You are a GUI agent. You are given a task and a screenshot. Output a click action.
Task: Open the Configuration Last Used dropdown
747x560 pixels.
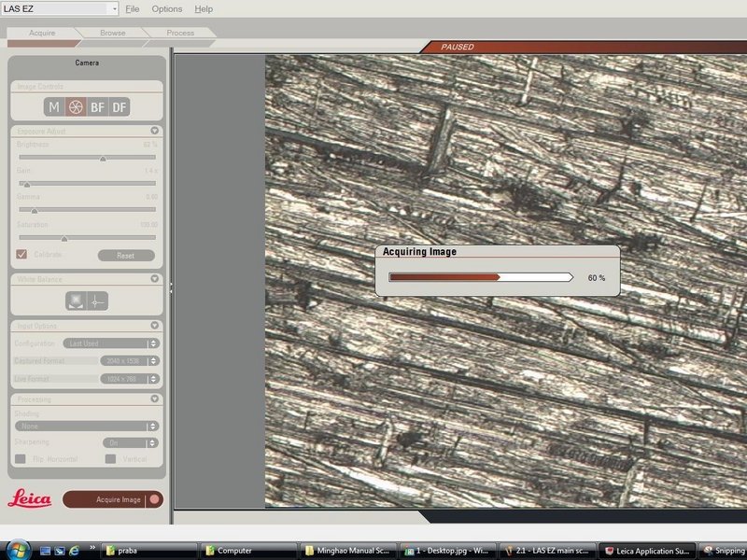coord(111,343)
